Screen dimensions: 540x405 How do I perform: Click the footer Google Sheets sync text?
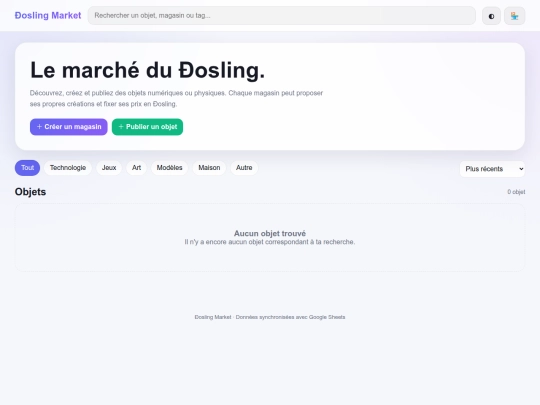(270, 317)
